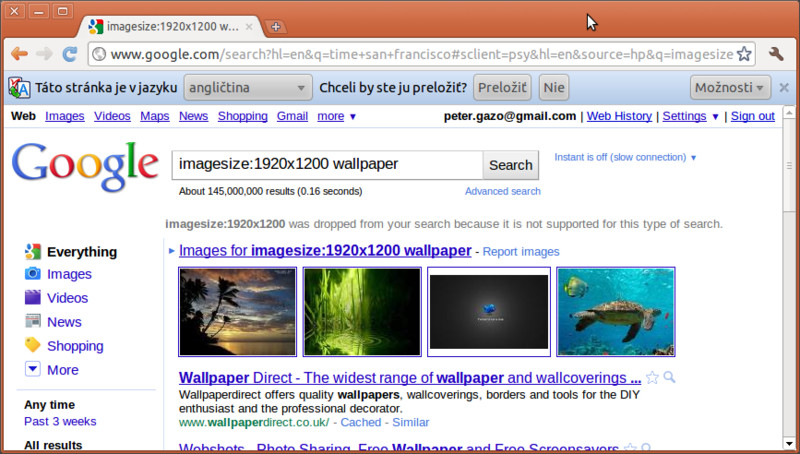The width and height of the screenshot is (800, 454).
Task: Star the Wallpaper Direct result
Action: 652,377
